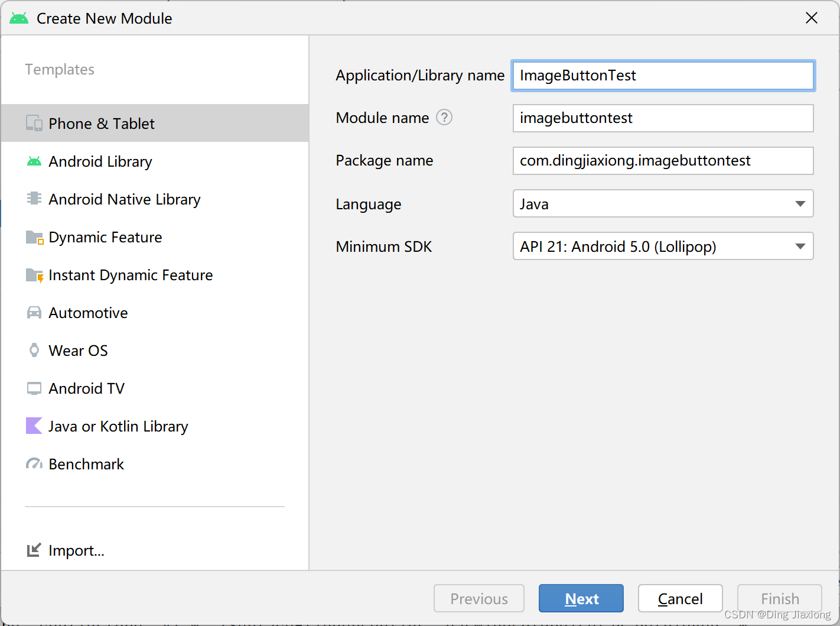840x626 pixels.
Task: Open the Module name help tooltip icon
Action: pos(444,118)
